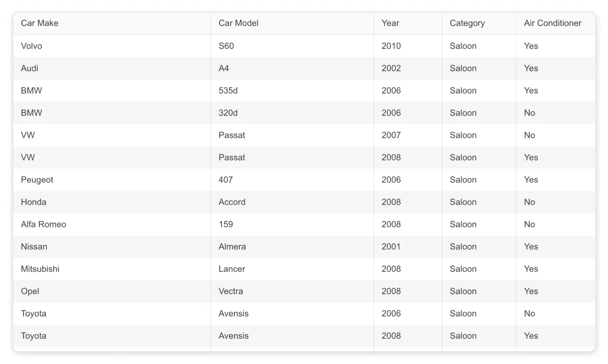Click the Peugeot make cell
Image resolution: width=608 pixels, height=364 pixels.
tap(112, 180)
